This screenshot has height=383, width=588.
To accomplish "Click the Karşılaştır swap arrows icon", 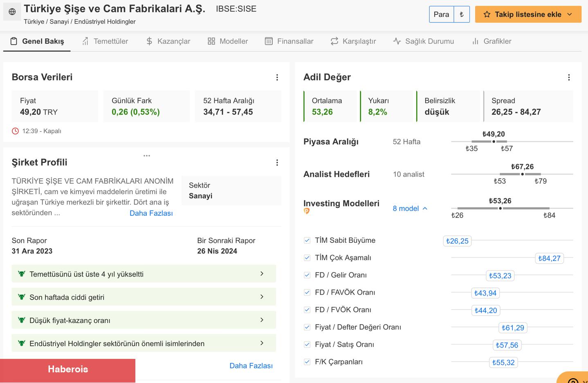I will point(334,41).
